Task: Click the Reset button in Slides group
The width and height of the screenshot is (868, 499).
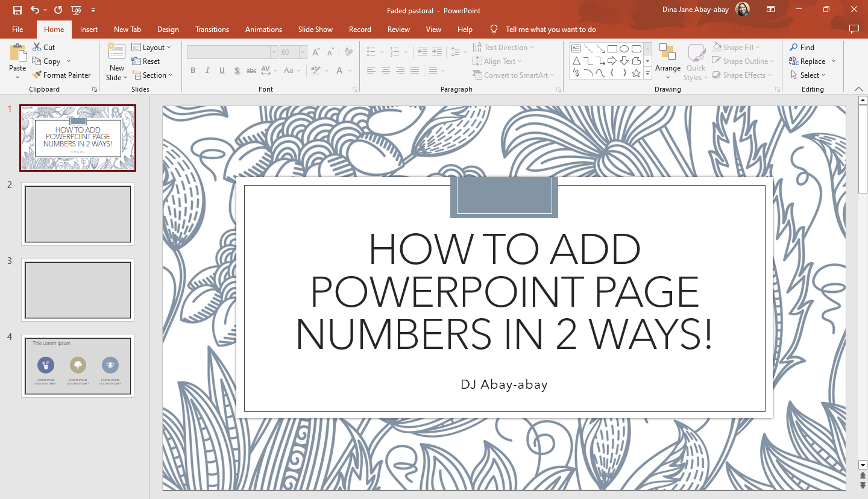Action: point(146,61)
